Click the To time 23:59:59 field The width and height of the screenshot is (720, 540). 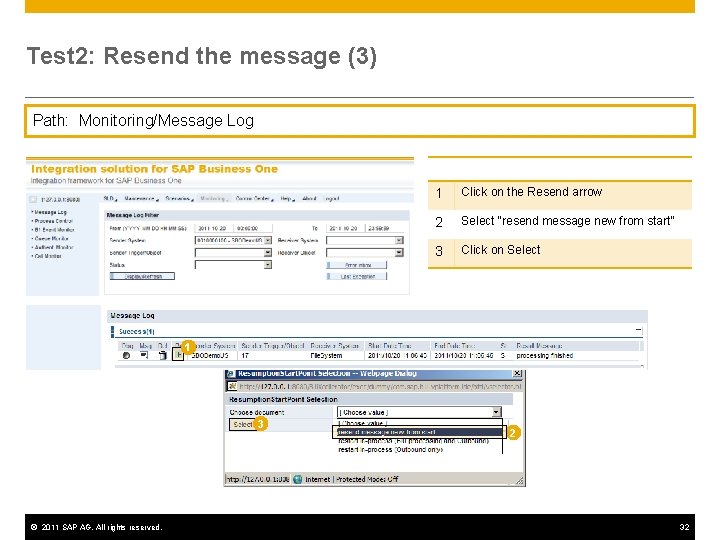(384, 228)
